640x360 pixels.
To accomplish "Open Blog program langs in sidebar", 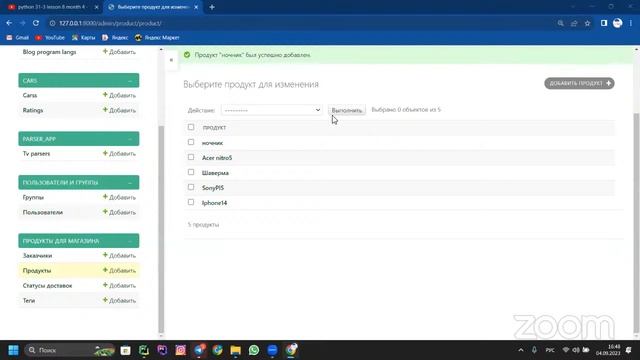I will pos(49,52).
